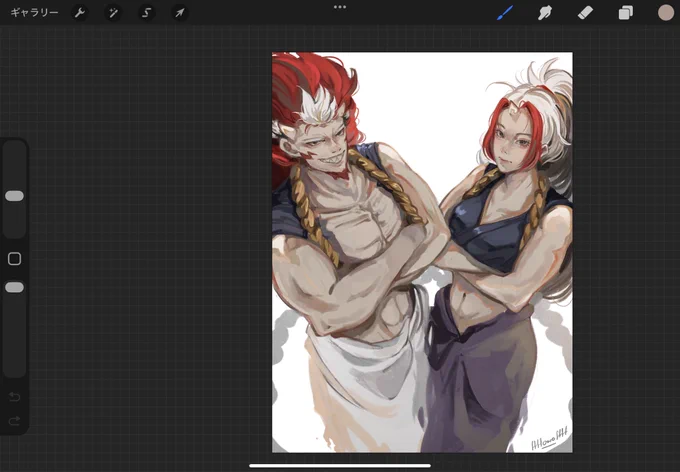The width and height of the screenshot is (680, 472).
Task: Click the brush size slider handle
Action: pos(14,196)
